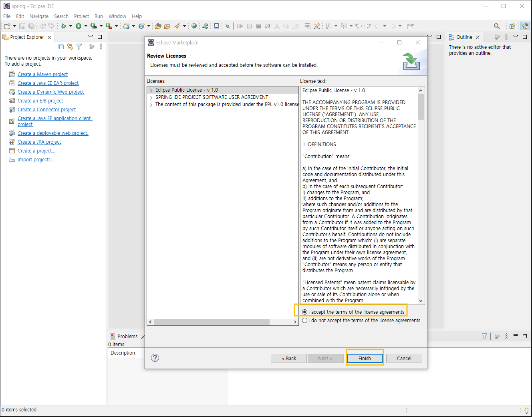Open the External Tools dropdown arrow
This screenshot has height=417, width=532.
coord(116,26)
